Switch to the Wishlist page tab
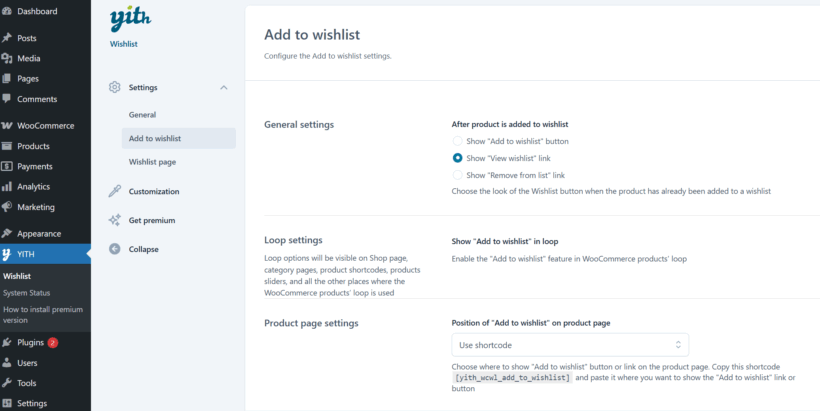Viewport: 820px width, 411px height. [x=152, y=162]
